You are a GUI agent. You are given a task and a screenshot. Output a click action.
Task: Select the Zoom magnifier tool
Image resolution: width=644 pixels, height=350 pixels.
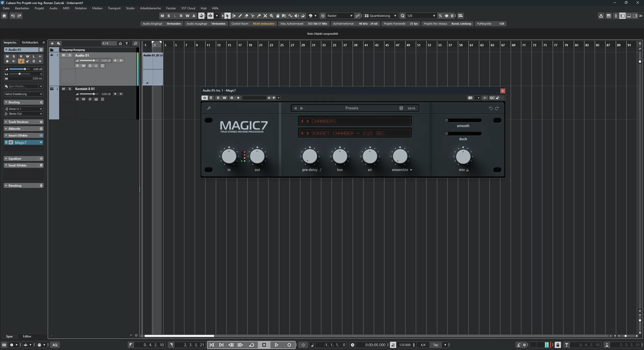[271, 16]
